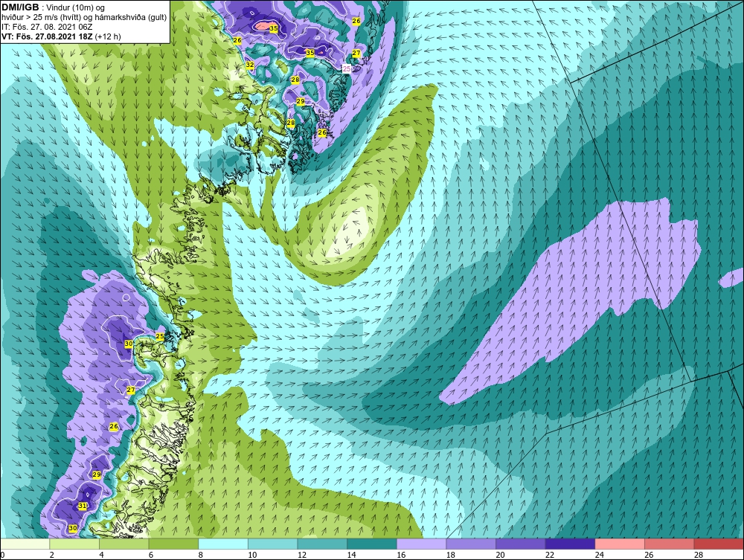Click the initial time 'IT: Fös. 27. 08. 2021 06Z'
This screenshot has height=560, width=744.
pyautogui.click(x=47, y=27)
